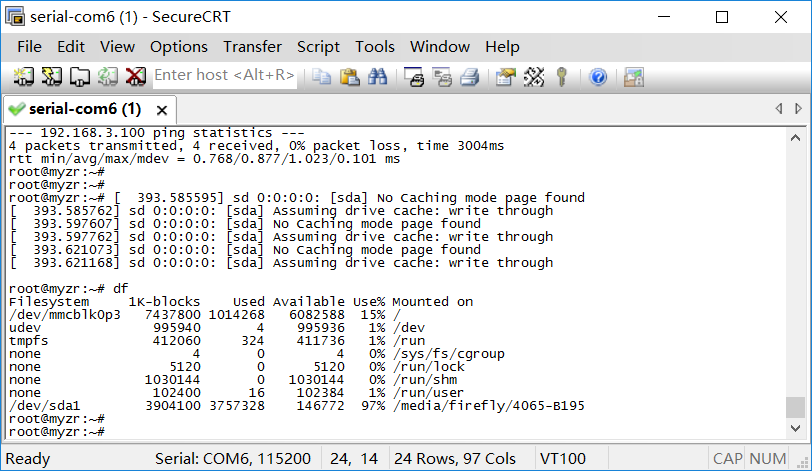Viewport: 812px width, 471px height.
Task: Click the '0% packet loss' text
Action: (x=345, y=146)
